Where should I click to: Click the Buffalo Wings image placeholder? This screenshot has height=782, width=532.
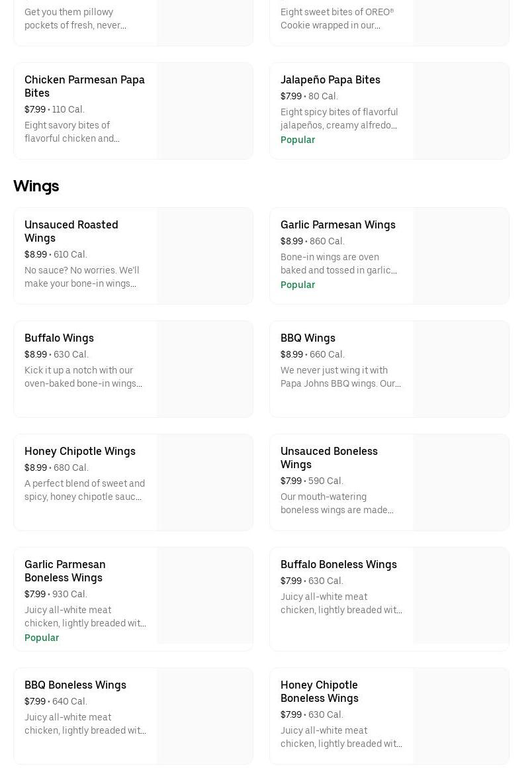[x=204, y=369]
